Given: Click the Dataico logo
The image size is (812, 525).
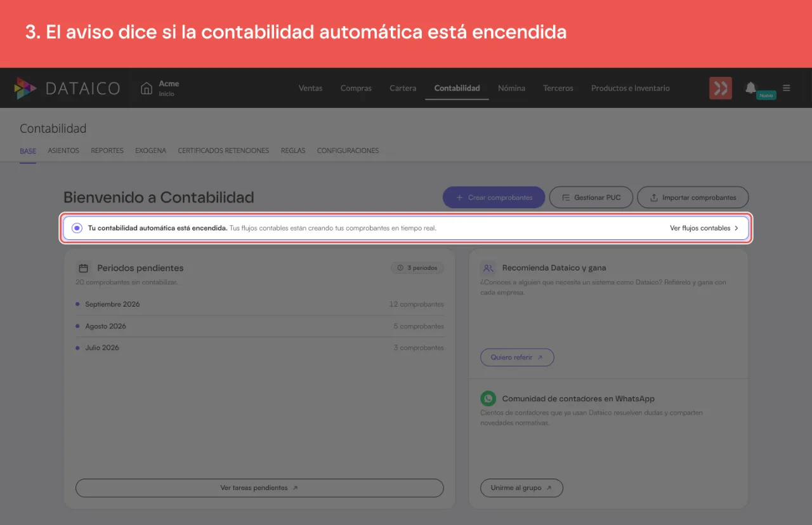Looking at the screenshot, I should click(x=67, y=88).
